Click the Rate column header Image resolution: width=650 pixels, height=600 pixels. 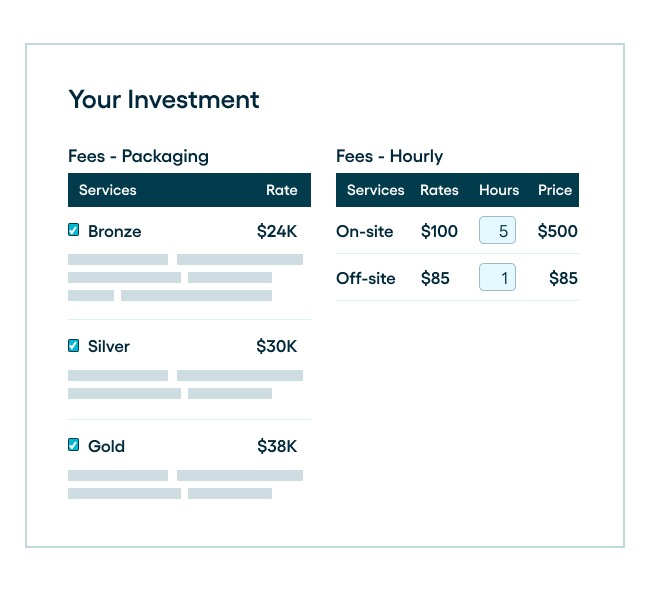pos(281,190)
